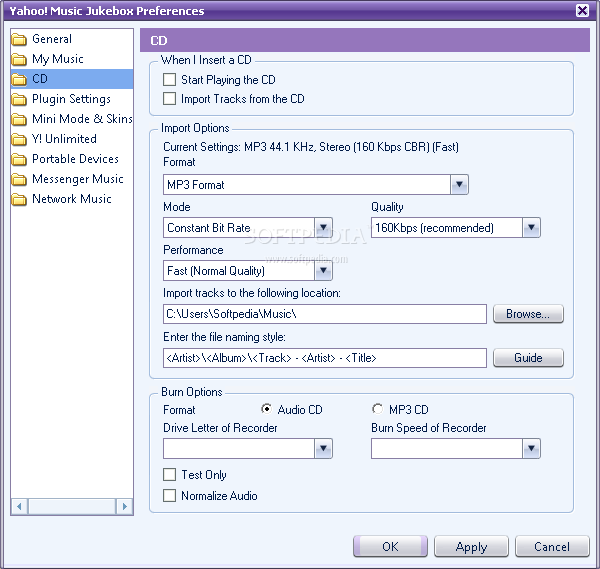
Task: Click the file naming style field
Action: (x=325, y=358)
